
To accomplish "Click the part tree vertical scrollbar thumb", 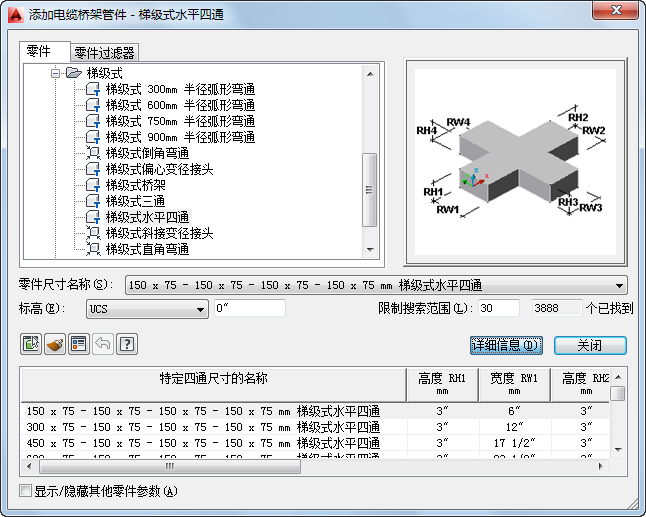I will [370, 190].
